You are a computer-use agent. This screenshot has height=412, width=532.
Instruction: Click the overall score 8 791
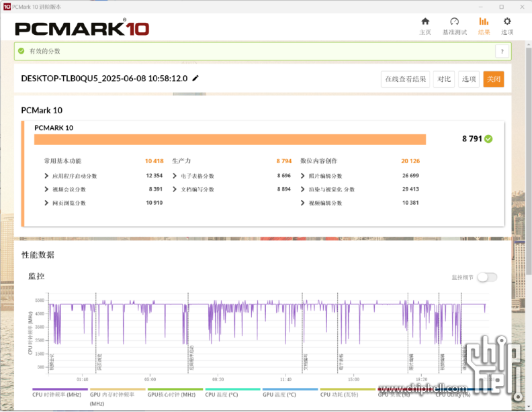(x=472, y=139)
